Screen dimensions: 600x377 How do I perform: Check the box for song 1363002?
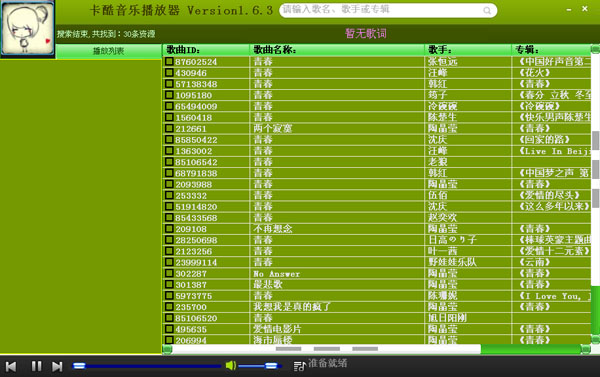point(169,150)
